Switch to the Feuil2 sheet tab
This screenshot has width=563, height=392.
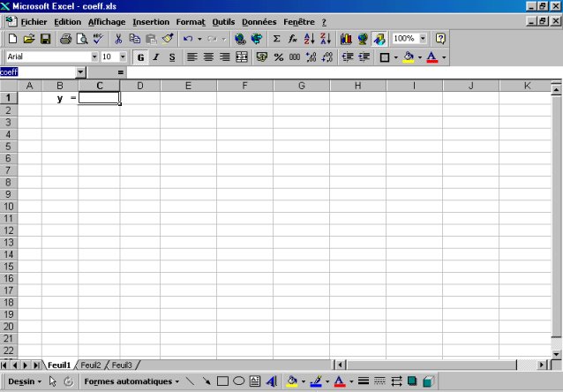coord(91,365)
